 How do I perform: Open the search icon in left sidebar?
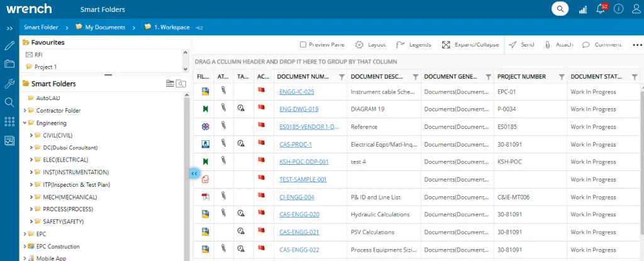click(x=9, y=103)
